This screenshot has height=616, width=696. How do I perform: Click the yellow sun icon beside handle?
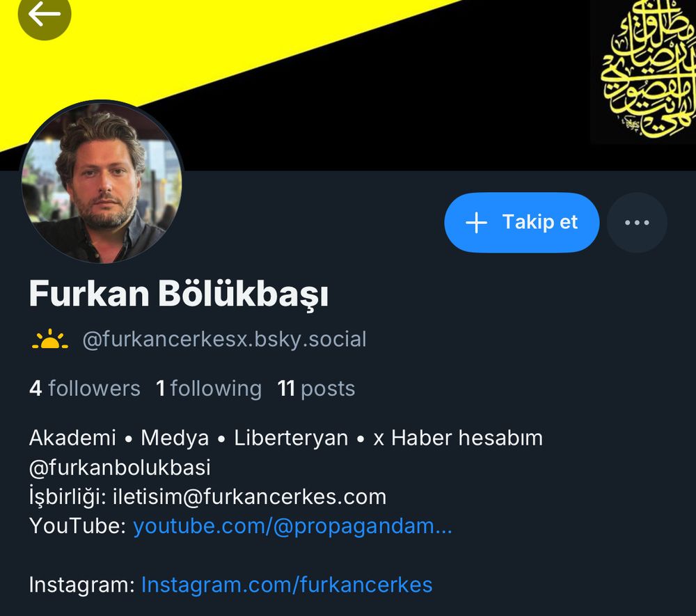49,340
